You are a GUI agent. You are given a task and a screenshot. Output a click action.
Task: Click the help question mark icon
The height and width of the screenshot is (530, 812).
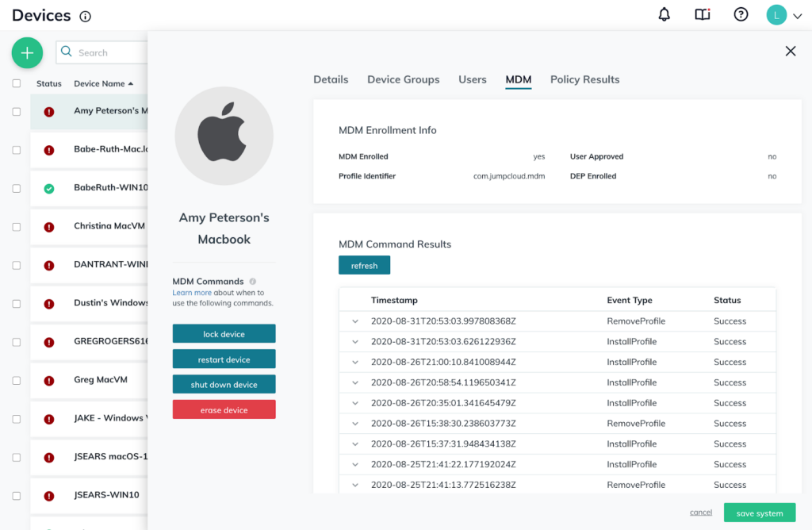click(740, 14)
